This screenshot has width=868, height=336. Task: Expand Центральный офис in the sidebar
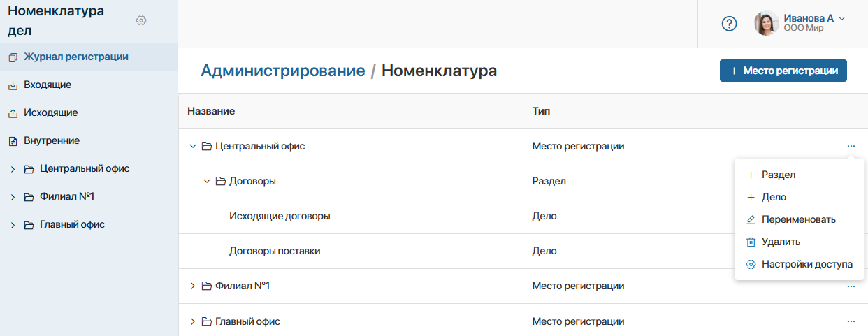click(x=13, y=169)
